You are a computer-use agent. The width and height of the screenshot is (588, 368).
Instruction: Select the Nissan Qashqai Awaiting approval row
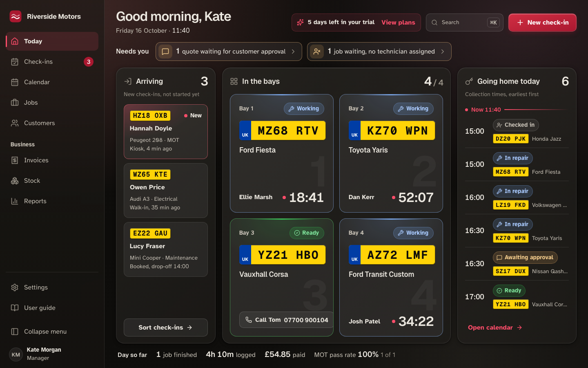click(x=517, y=264)
